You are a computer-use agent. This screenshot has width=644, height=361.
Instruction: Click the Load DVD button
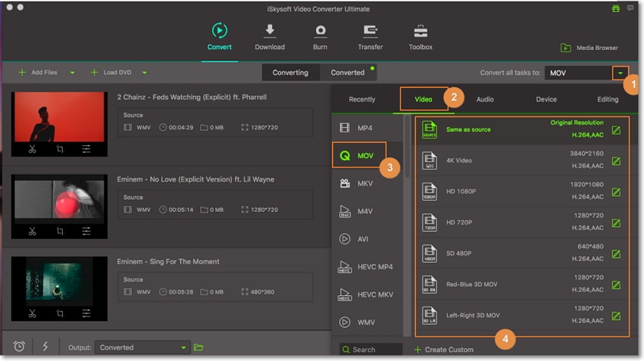[x=111, y=72]
